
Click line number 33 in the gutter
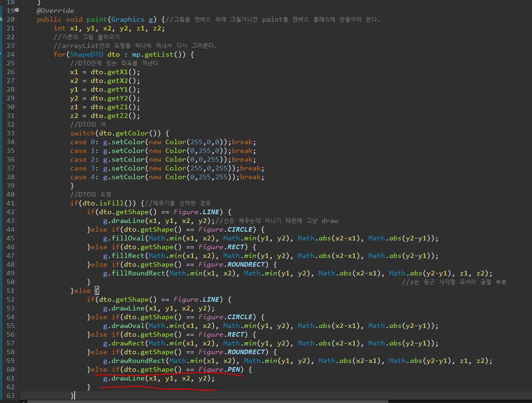[x=11, y=133]
